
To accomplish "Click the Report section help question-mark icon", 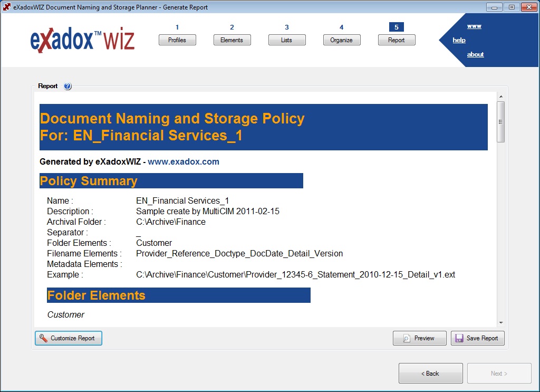I will [x=67, y=87].
